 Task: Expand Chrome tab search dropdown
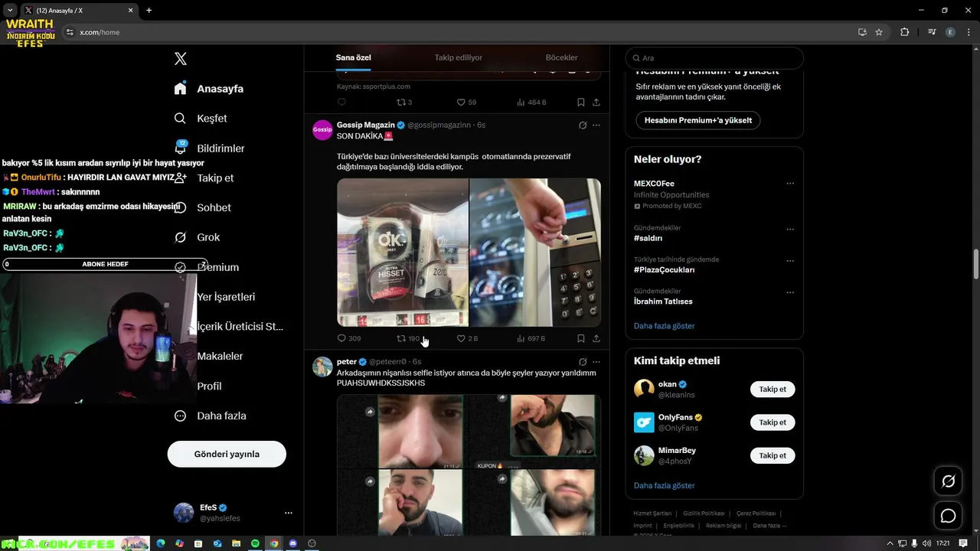pyautogui.click(x=10, y=11)
